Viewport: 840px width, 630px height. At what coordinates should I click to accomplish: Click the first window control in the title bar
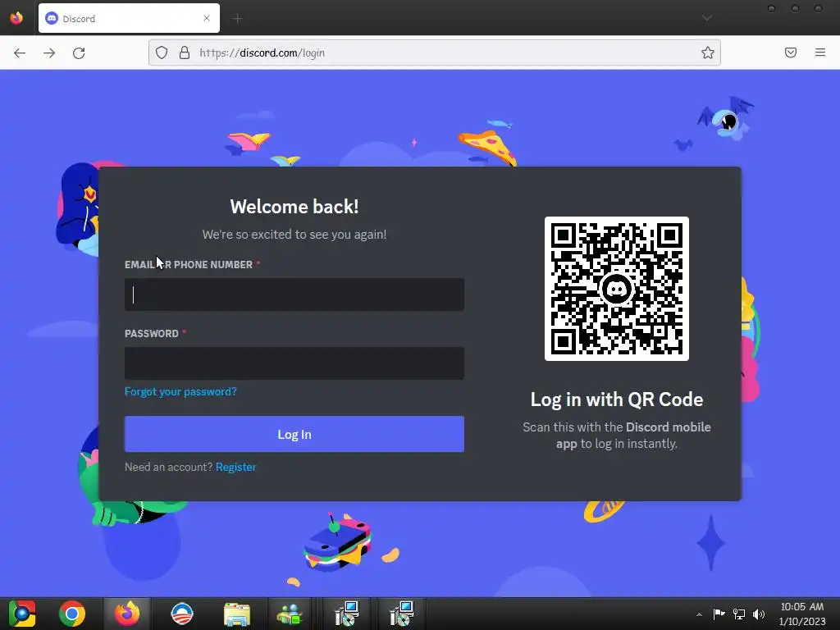point(771,8)
